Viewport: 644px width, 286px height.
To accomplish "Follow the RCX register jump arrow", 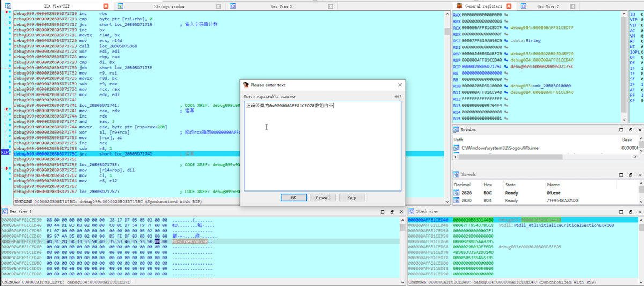I will tap(507, 27).
